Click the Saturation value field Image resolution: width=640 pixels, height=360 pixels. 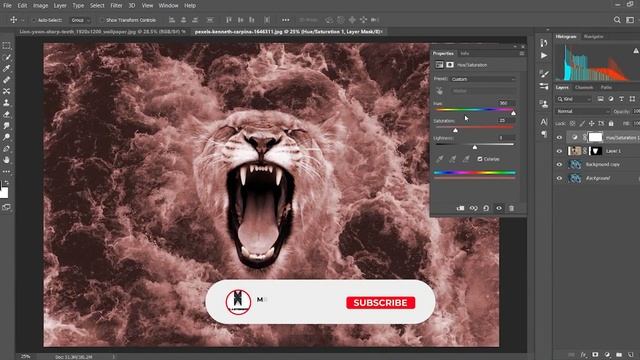[507, 120]
